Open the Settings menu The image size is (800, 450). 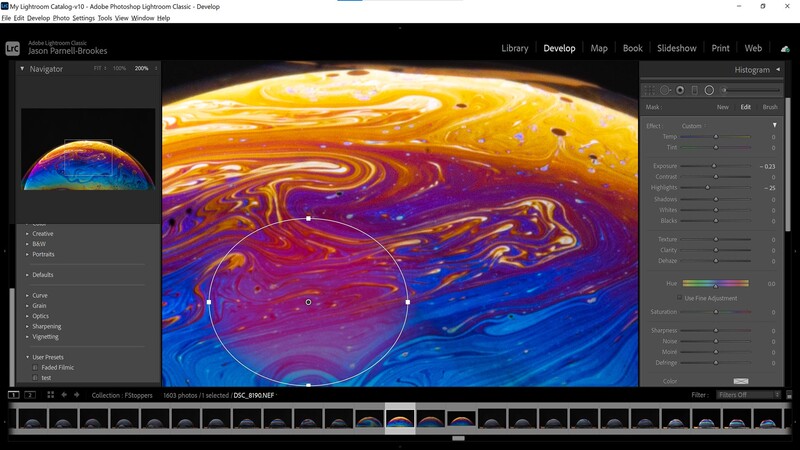(84, 18)
